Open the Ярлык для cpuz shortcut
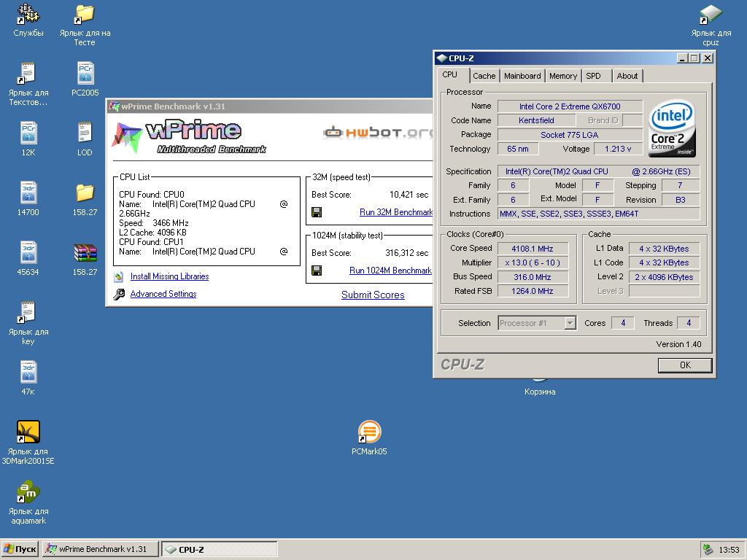Screen dimensions: 747x560 [711, 15]
